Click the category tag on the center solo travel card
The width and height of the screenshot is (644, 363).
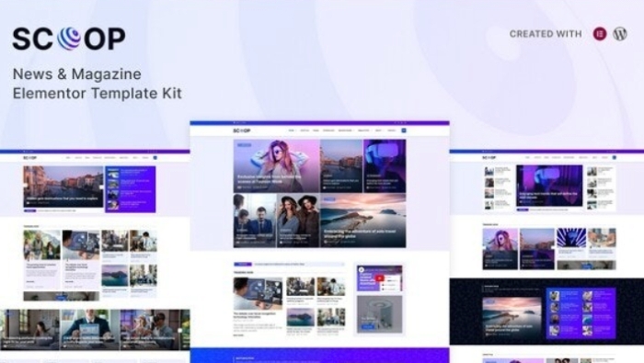(329, 199)
